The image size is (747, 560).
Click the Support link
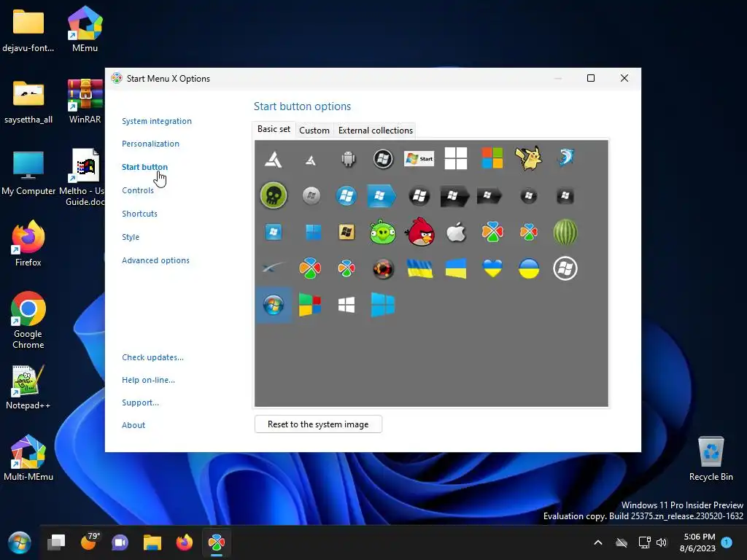coord(141,402)
